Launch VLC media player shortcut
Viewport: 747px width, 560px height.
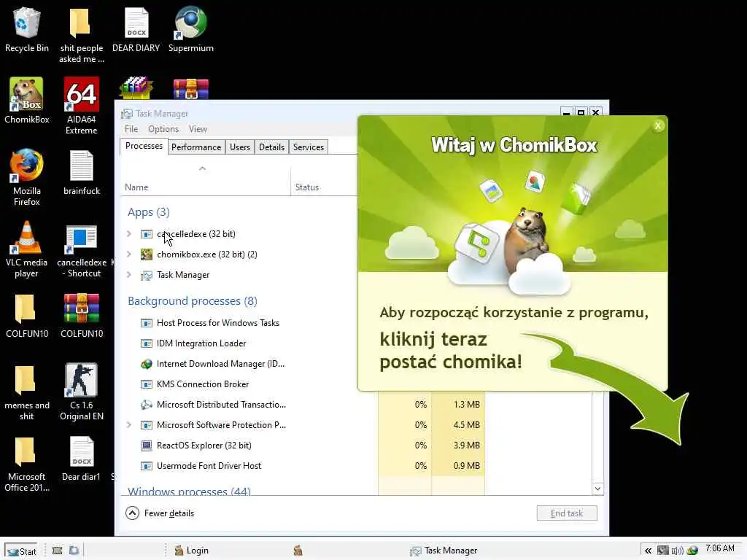pos(27,249)
